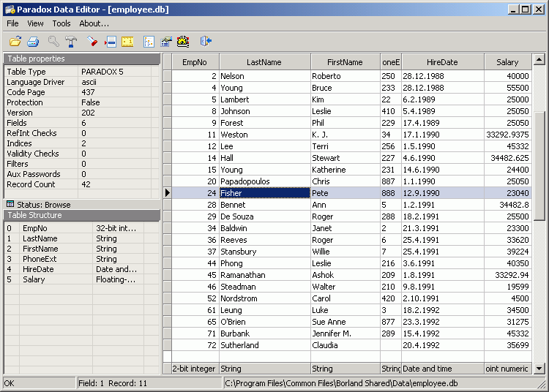549x392 pixels.
Task: Select the highlighted Fisher cell
Action: (x=265, y=192)
